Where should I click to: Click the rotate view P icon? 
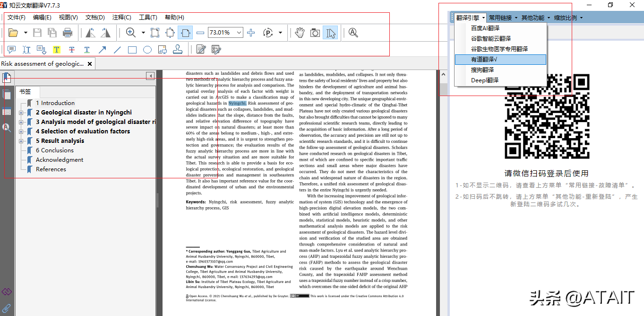[x=268, y=33]
